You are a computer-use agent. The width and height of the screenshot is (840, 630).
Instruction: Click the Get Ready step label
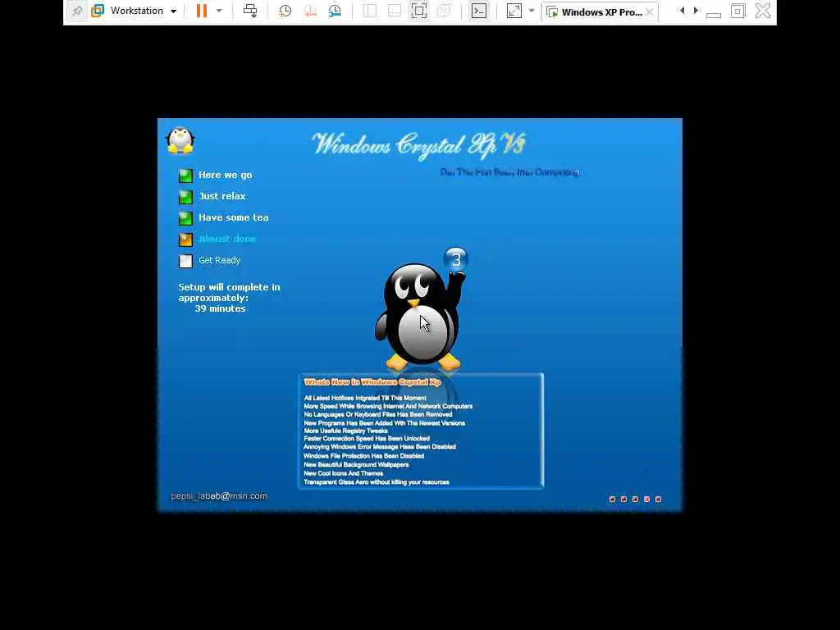(220, 260)
